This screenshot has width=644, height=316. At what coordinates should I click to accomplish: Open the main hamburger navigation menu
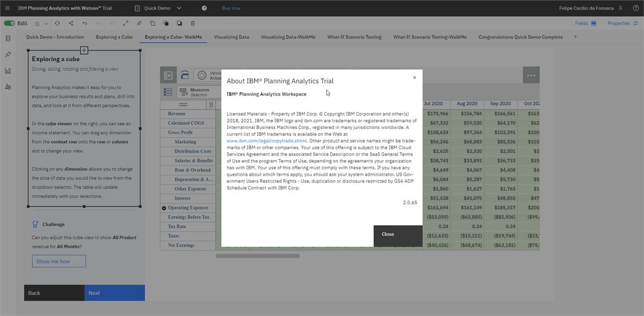(8, 8)
